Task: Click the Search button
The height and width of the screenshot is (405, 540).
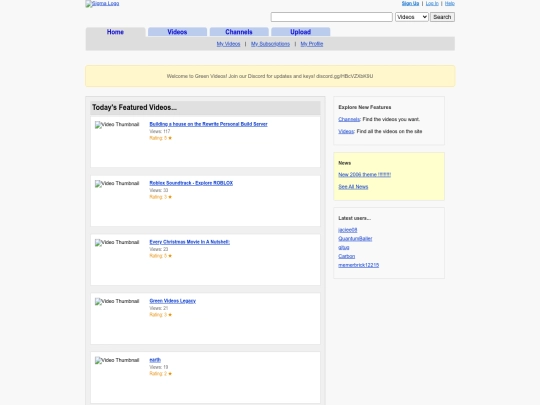Action: (442, 17)
